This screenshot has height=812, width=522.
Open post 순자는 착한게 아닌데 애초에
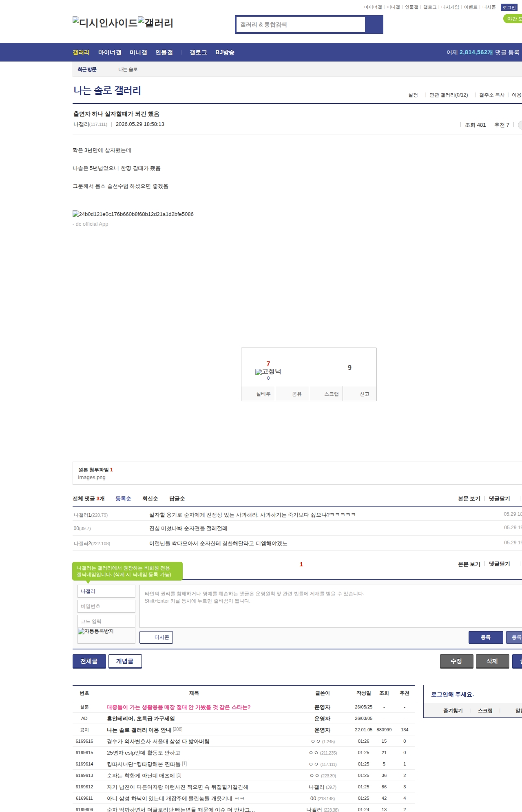141,776
